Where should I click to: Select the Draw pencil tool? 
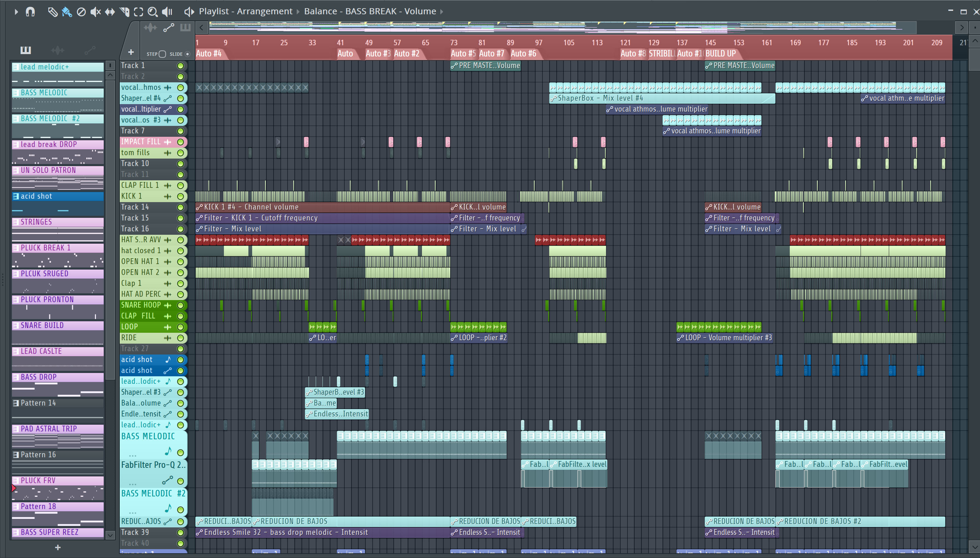[52, 12]
